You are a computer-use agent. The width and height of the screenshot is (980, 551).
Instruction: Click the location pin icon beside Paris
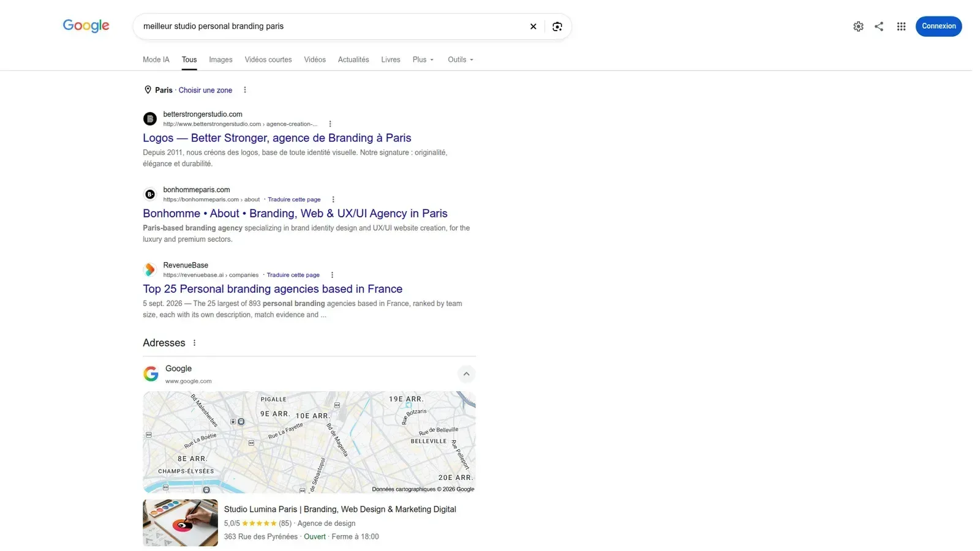click(x=148, y=90)
